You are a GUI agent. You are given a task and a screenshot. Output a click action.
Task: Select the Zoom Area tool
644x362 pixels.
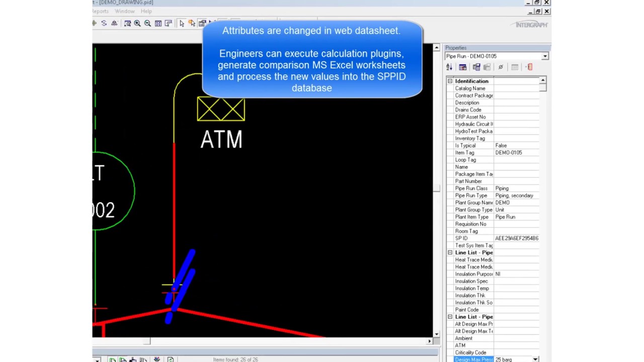coord(127,23)
